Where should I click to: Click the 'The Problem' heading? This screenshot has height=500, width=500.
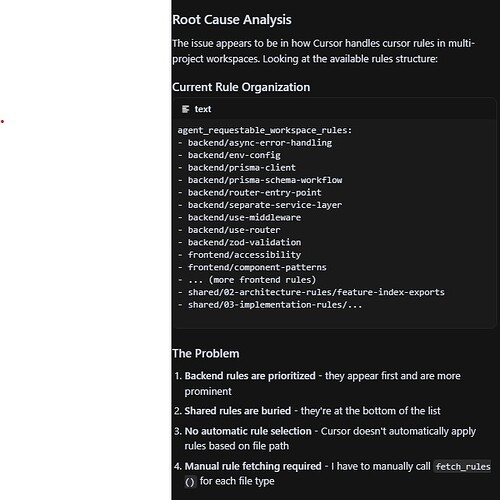(x=206, y=353)
